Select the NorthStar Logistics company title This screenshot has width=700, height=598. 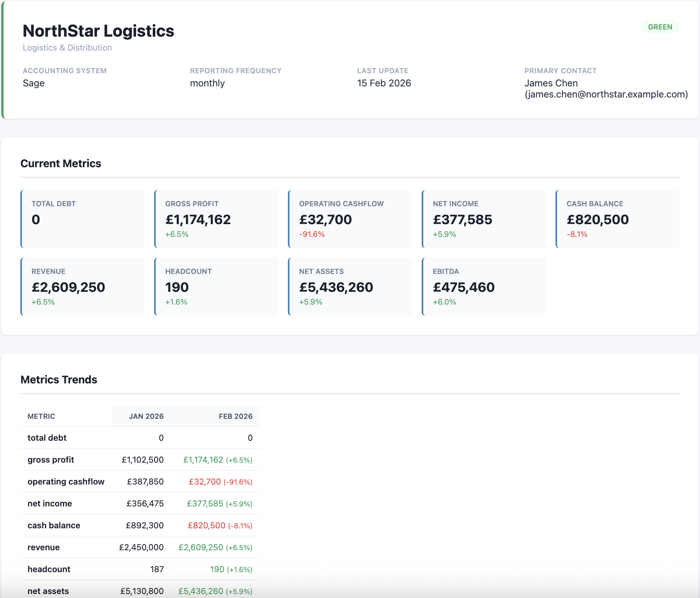click(98, 31)
